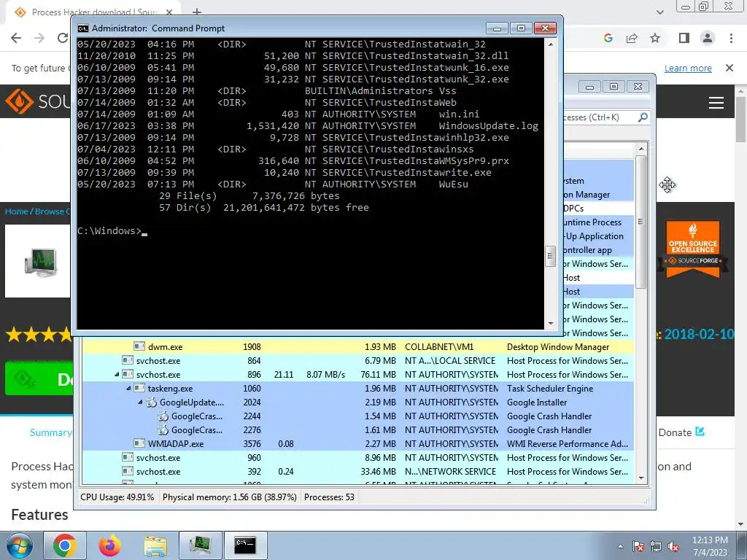747x560 pixels.
Task: Select dwm.exe process row
Action: 357,346
